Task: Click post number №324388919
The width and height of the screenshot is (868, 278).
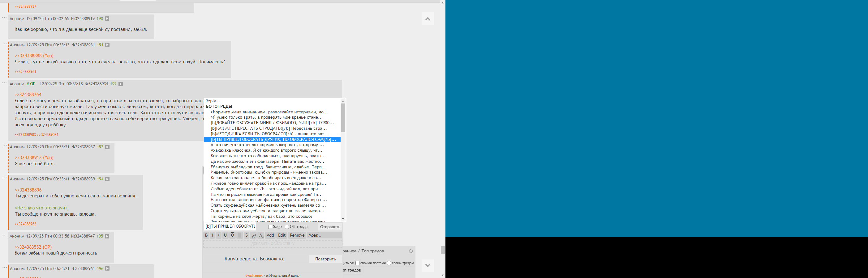Action: (83, 19)
